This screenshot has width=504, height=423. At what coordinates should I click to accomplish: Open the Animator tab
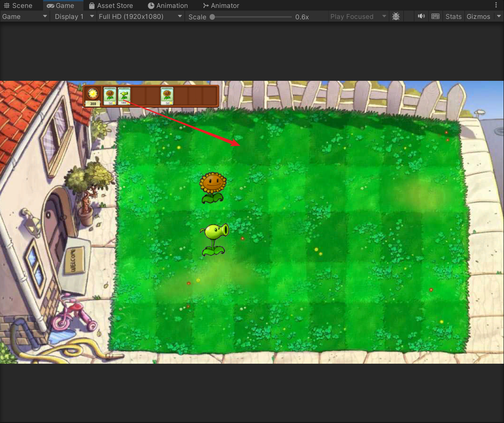point(221,5)
